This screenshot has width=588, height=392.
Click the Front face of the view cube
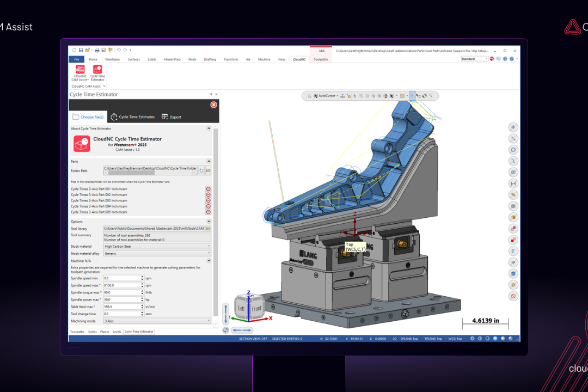256,309
